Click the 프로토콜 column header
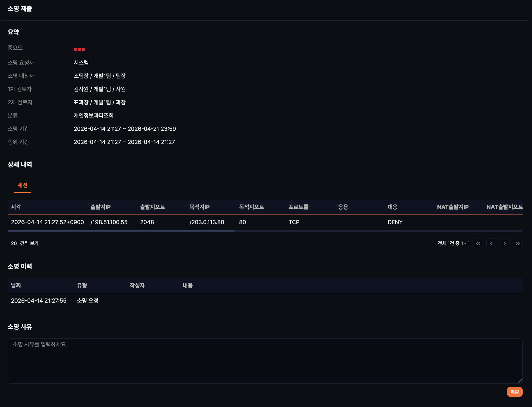Viewport: 532px width, 407px height. [298, 207]
